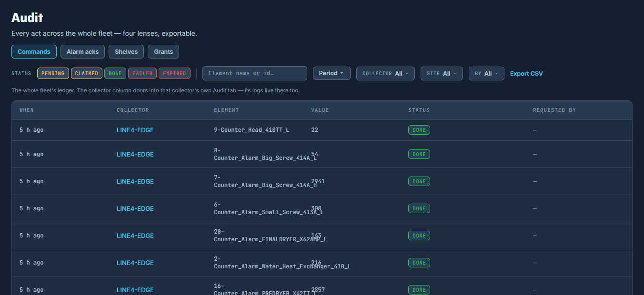This screenshot has width=644, height=295.
Task: Click value 22 in first row
Action: tap(314, 130)
